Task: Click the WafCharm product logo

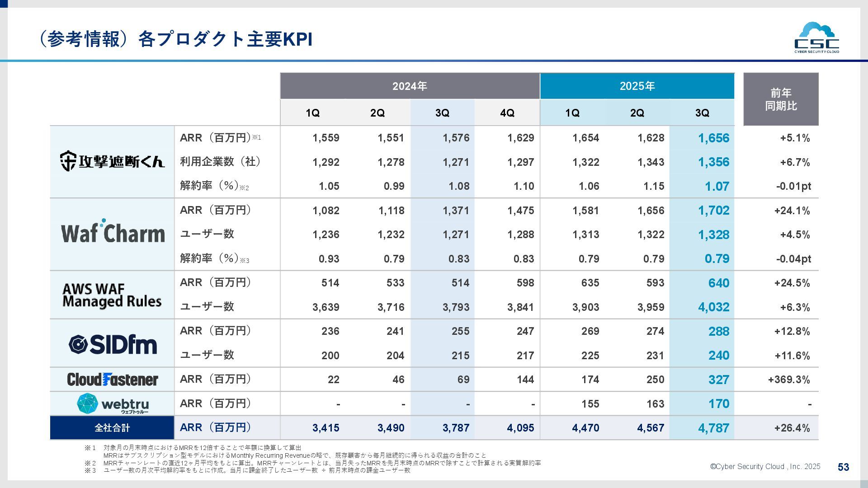Action: [113, 232]
